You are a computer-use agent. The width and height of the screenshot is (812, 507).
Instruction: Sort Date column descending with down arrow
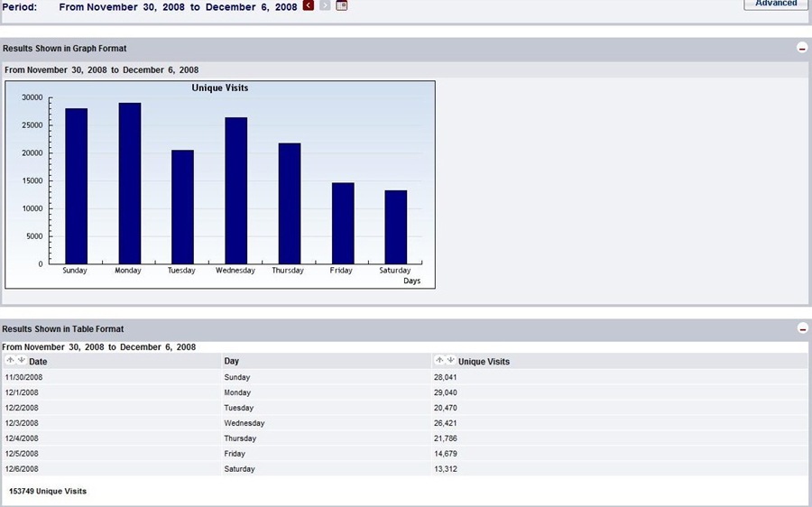point(22,361)
